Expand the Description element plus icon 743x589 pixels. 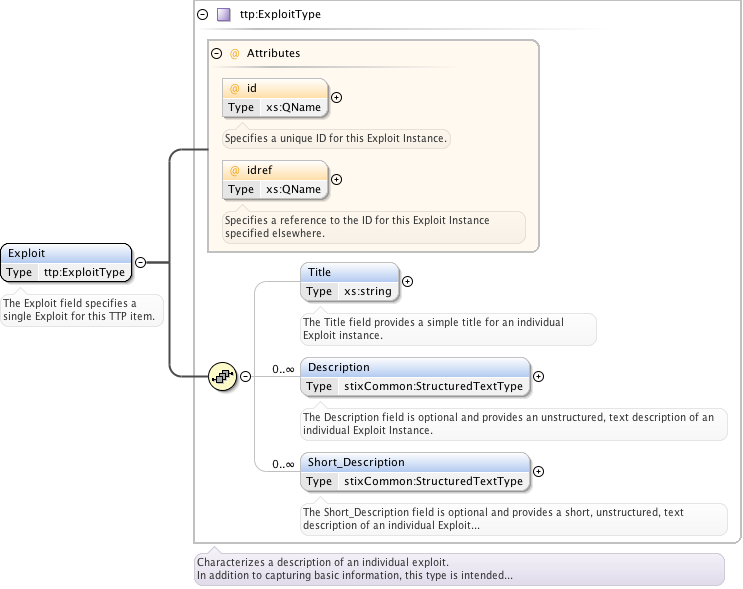coord(539,377)
